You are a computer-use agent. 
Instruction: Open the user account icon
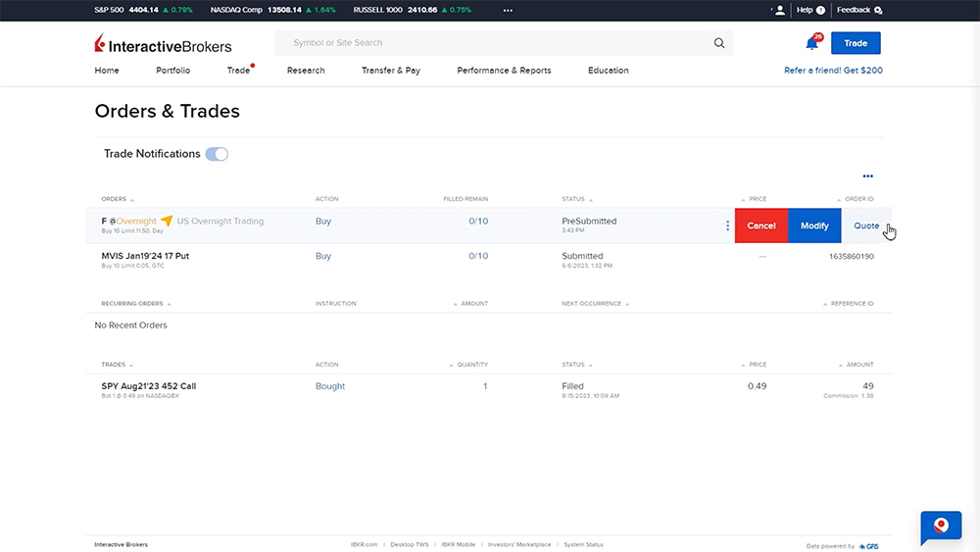(x=779, y=10)
